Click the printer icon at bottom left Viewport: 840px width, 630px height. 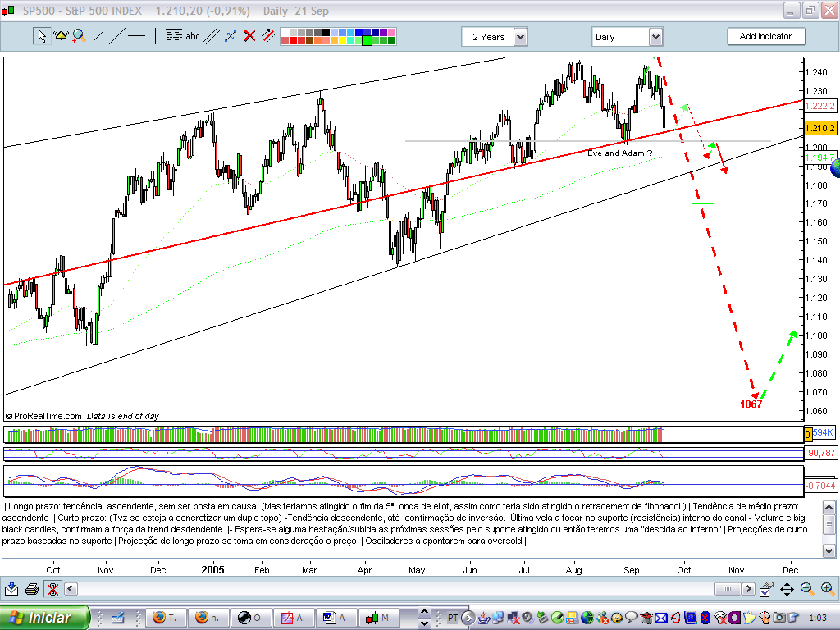point(30,588)
